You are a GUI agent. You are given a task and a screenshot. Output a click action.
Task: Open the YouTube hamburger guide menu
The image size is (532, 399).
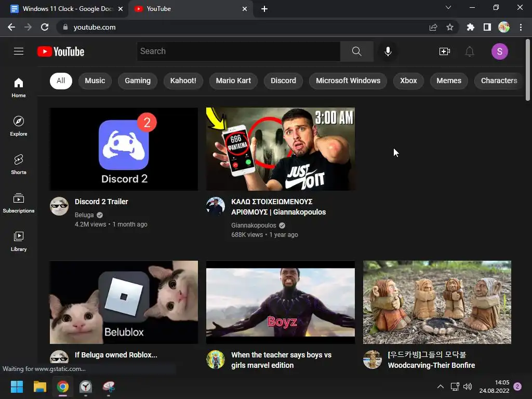pyautogui.click(x=19, y=51)
